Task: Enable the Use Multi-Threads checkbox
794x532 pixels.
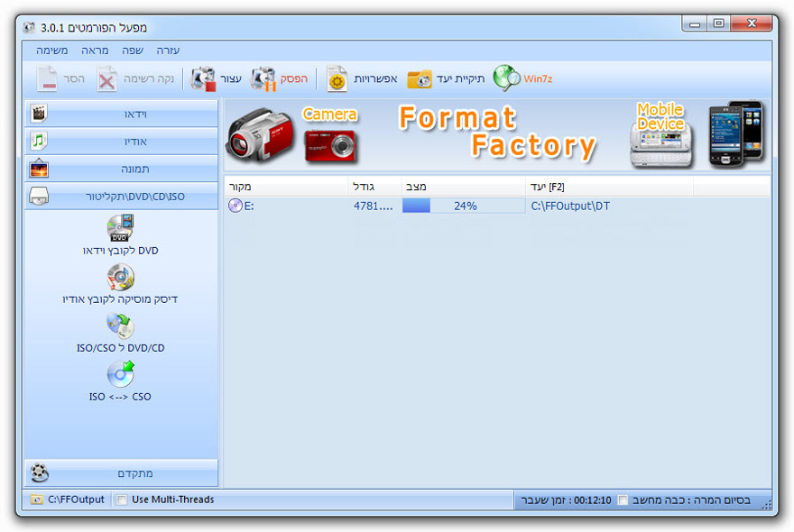Action: click(x=122, y=500)
